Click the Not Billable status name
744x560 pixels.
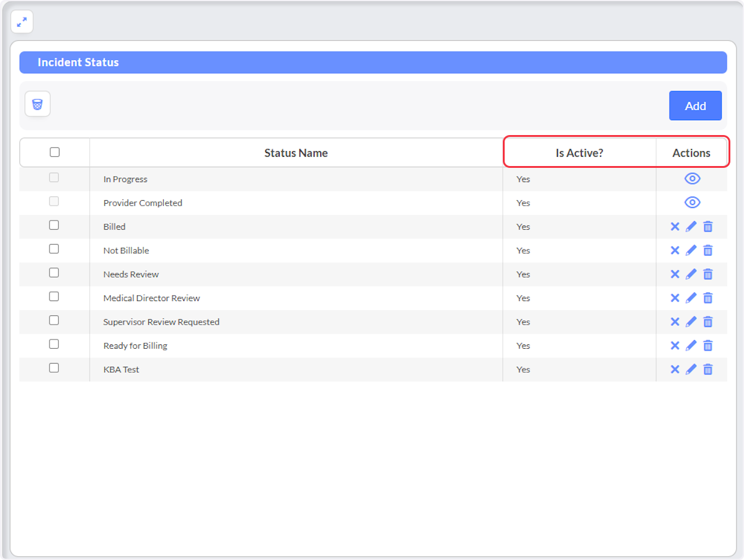[126, 250]
